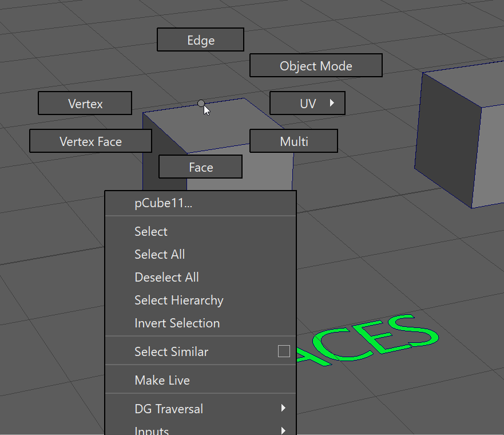
Task: Click Invert Selection
Action: (x=177, y=323)
